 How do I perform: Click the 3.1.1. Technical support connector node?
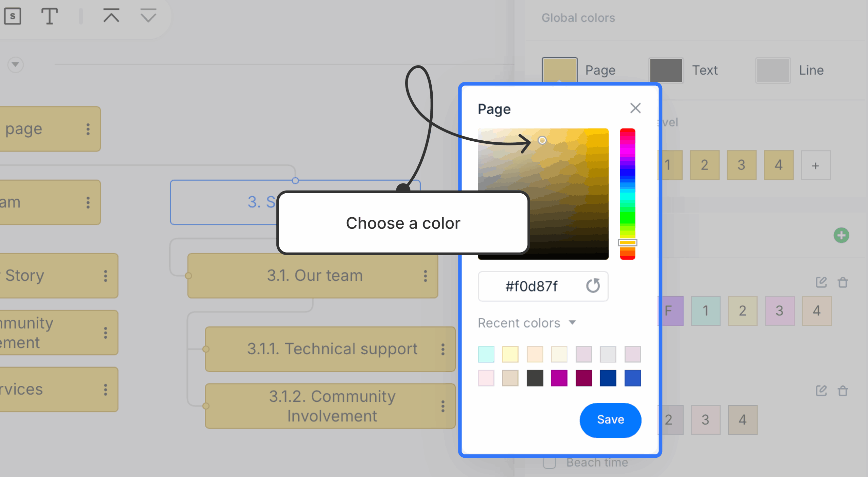(x=205, y=349)
